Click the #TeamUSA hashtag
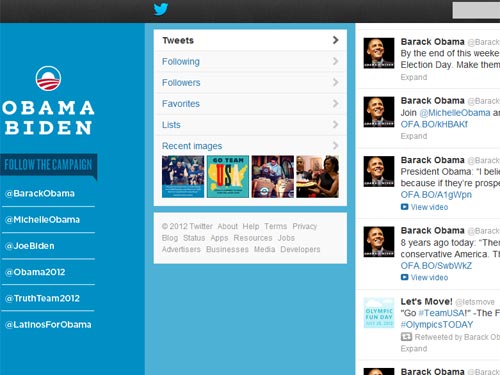This screenshot has height=375, width=500. (x=441, y=313)
